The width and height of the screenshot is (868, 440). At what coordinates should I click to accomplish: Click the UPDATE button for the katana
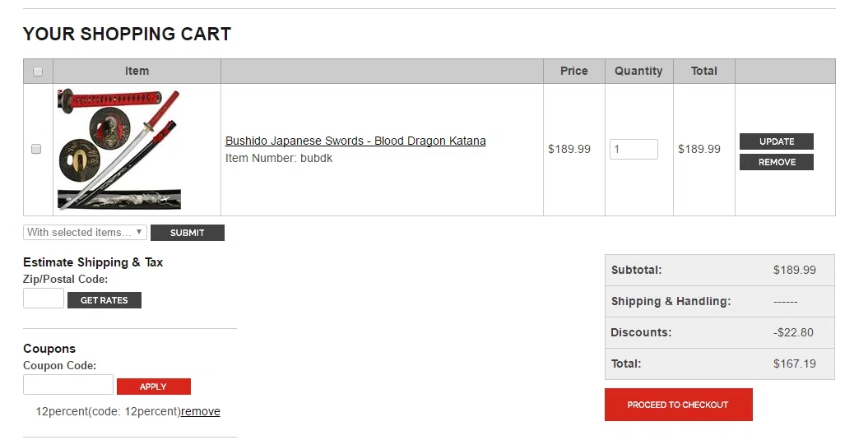(777, 141)
